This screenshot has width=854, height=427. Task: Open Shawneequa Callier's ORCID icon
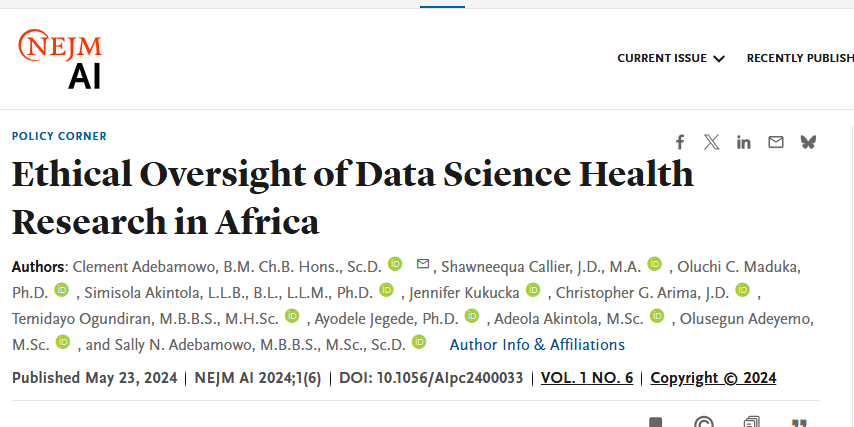click(x=654, y=264)
